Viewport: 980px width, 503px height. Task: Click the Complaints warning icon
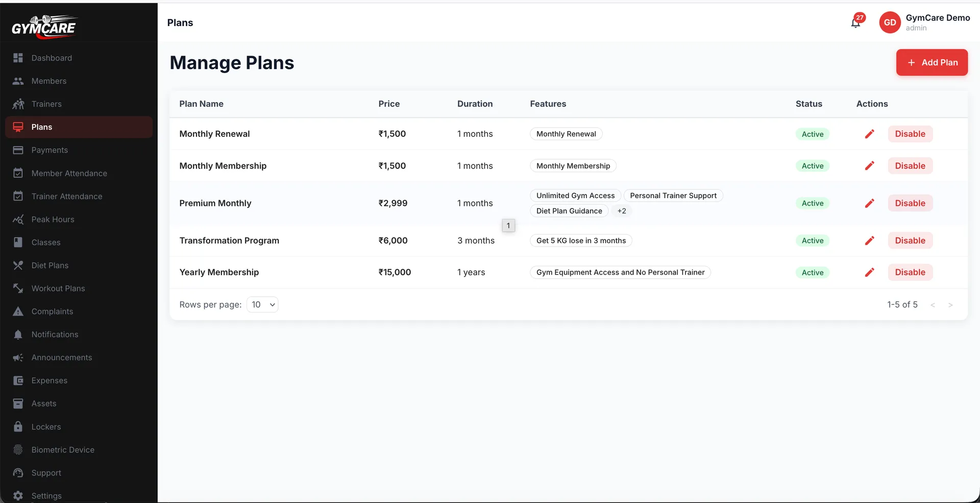(x=18, y=312)
